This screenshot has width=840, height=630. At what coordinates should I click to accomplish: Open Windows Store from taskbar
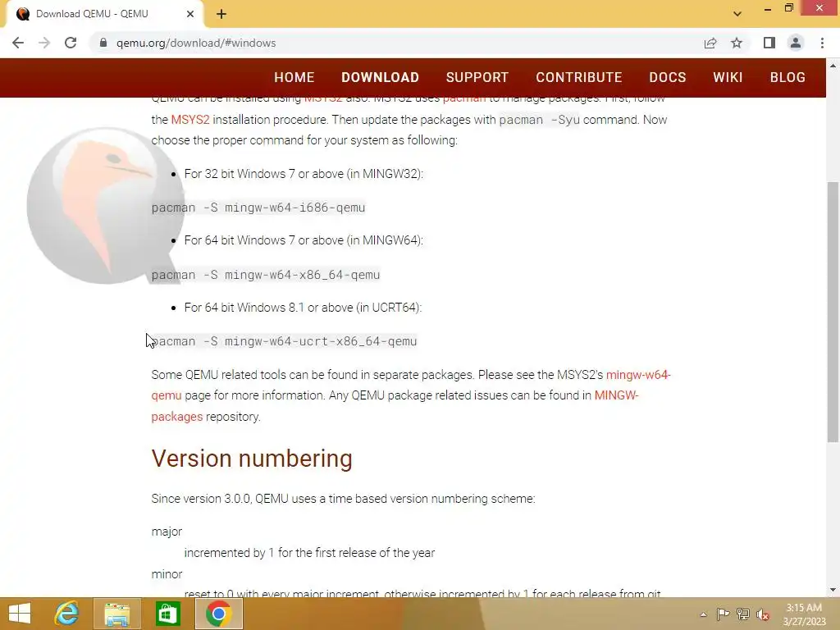(167, 614)
